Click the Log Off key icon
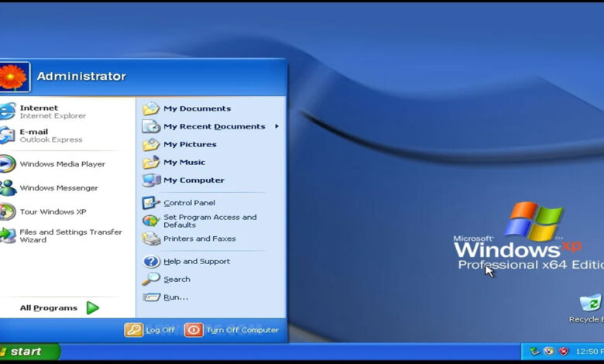The image size is (604, 364). point(134,330)
